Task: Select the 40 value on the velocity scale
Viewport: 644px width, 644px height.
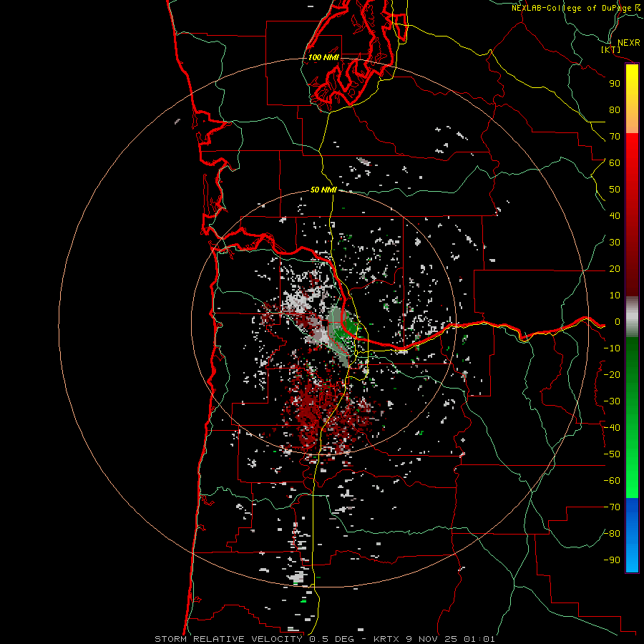Action: [615, 216]
